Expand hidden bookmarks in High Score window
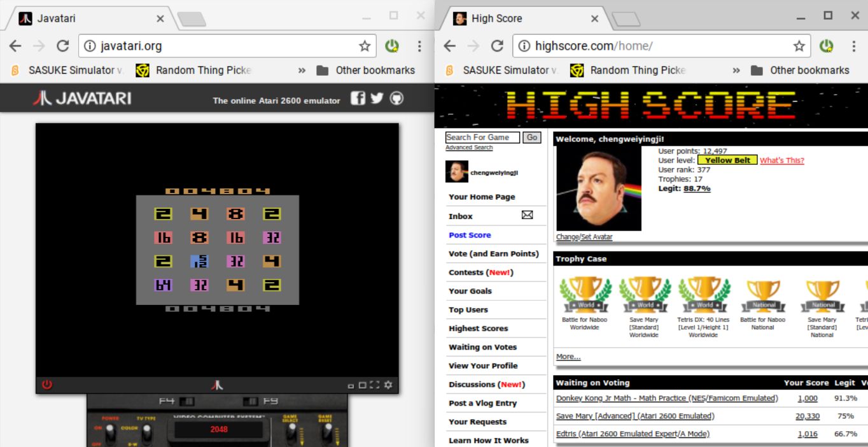The width and height of the screenshot is (868, 447). click(736, 71)
